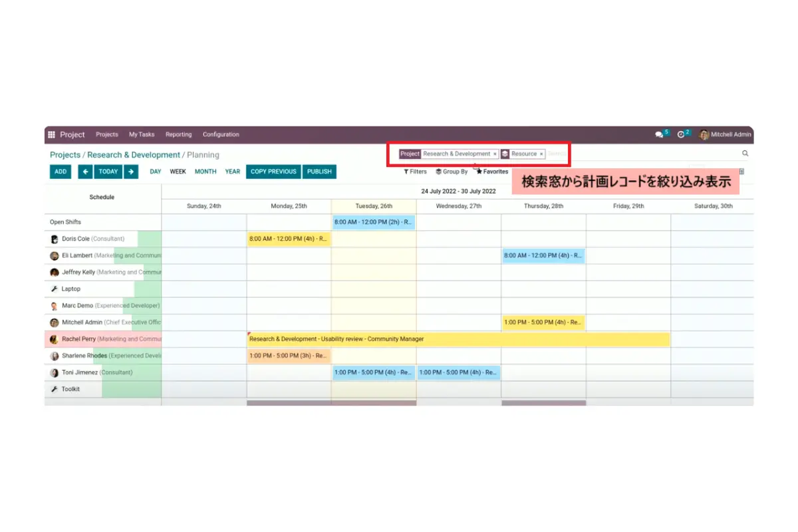Switch to WEEK view
This screenshot has width=798, height=532.
(178, 172)
